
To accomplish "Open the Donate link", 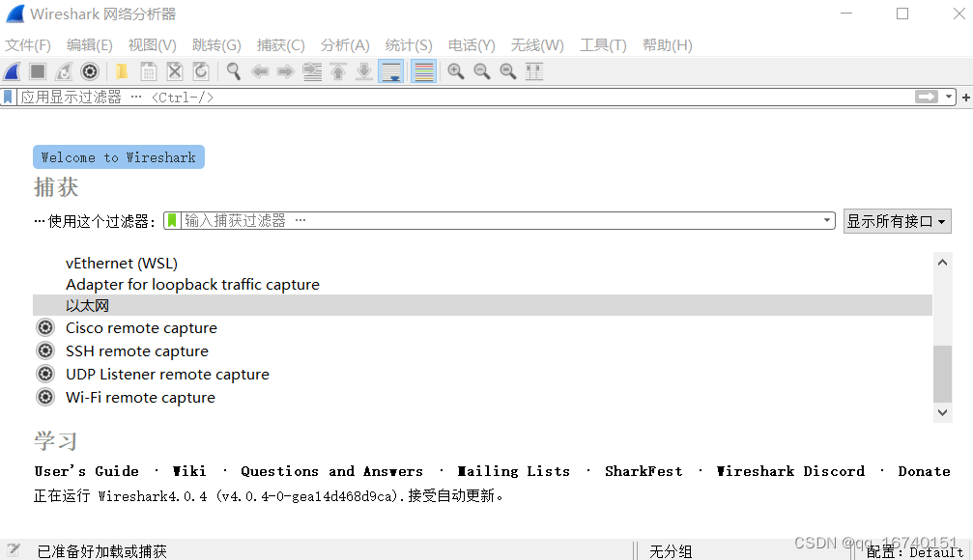I will pos(924,471).
